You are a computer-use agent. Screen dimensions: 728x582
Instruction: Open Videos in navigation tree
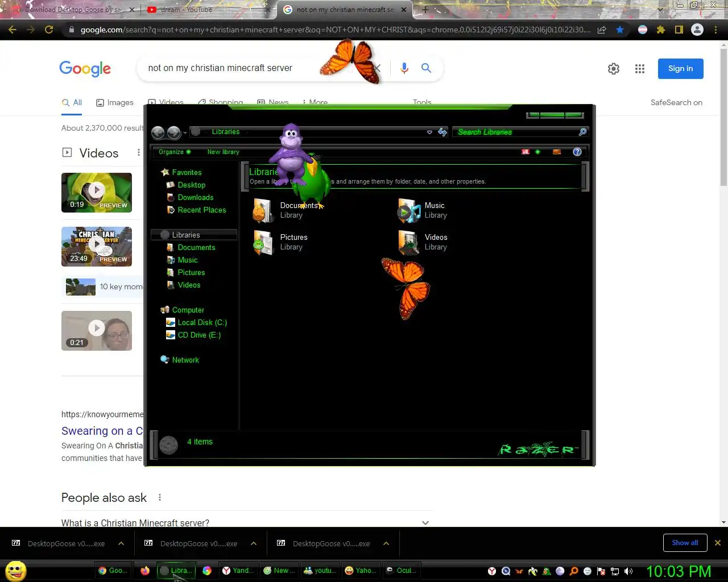point(189,285)
